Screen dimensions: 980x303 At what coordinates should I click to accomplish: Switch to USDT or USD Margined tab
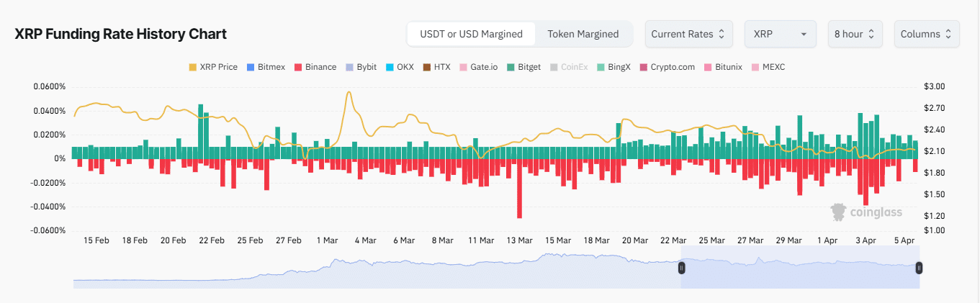tap(471, 34)
